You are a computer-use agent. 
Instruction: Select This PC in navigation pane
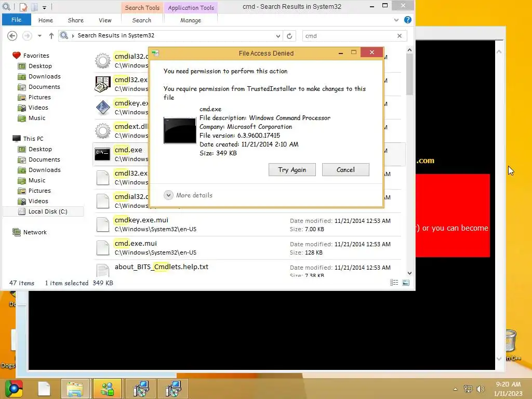tap(33, 138)
